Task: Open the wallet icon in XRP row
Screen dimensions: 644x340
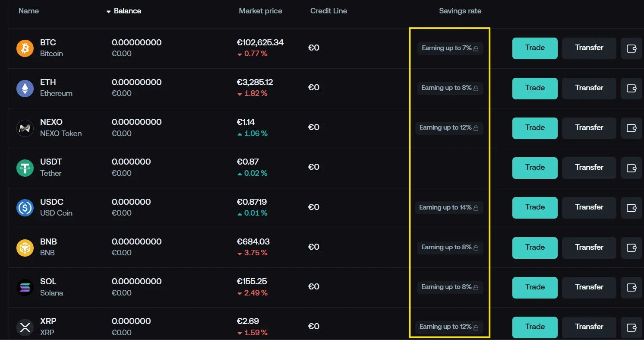Action: tap(631, 327)
